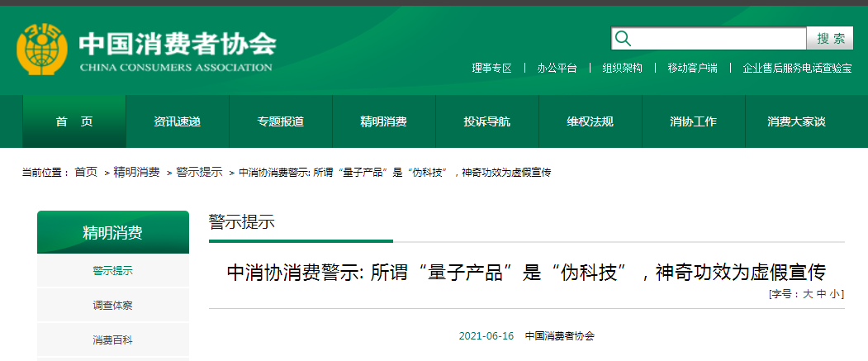This screenshot has height=361, width=868.
Task: Select 警示提示 in the left sidebar
Action: click(x=113, y=271)
